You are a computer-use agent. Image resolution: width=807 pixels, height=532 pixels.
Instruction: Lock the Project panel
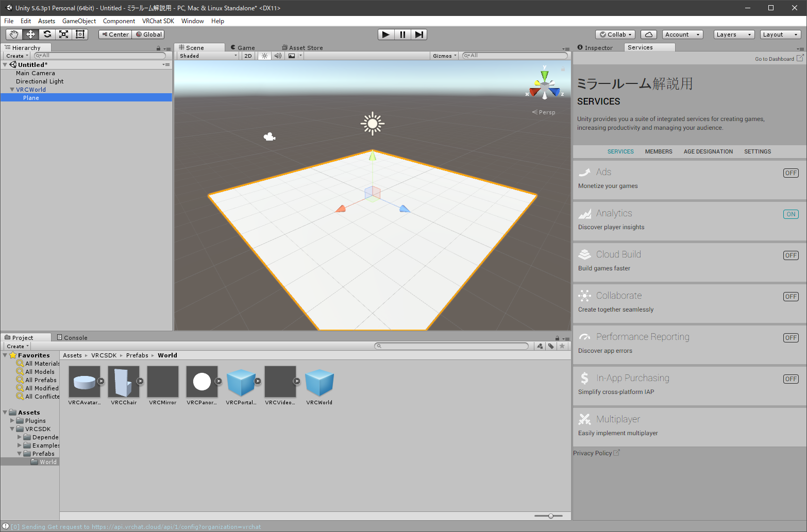click(x=557, y=338)
